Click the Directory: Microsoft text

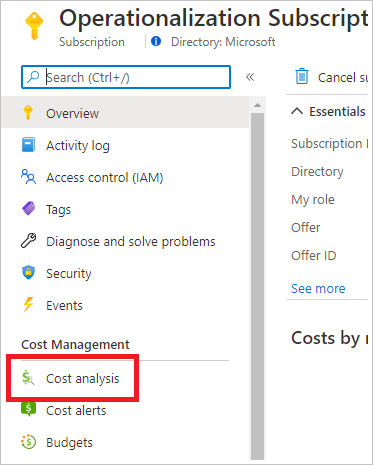tap(223, 42)
